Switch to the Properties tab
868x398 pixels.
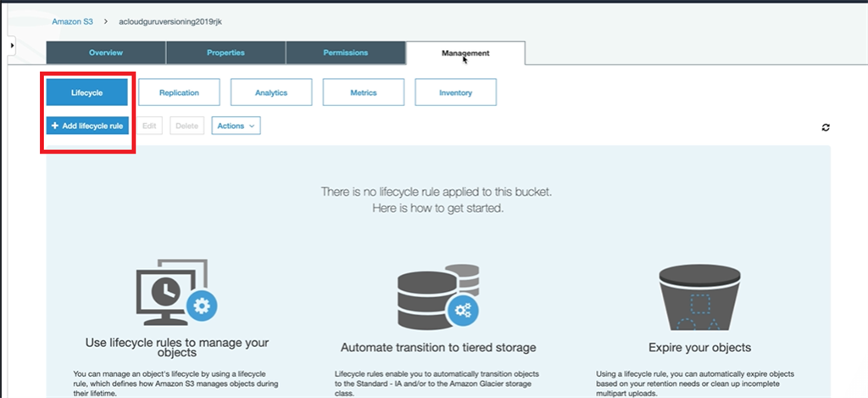point(225,53)
